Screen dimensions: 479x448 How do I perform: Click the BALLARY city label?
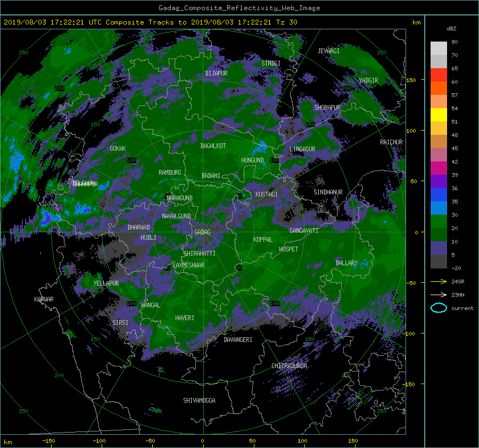pyautogui.click(x=346, y=263)
